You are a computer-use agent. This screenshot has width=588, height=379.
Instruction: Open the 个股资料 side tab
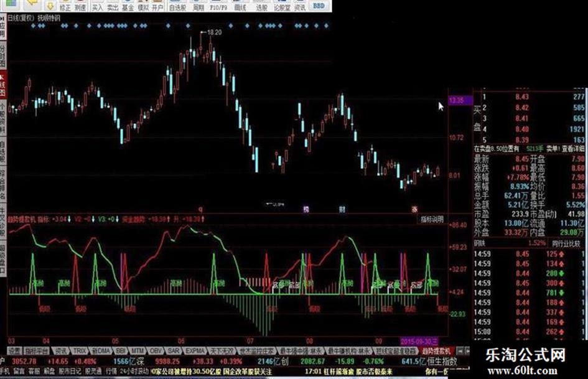(3, 119)
